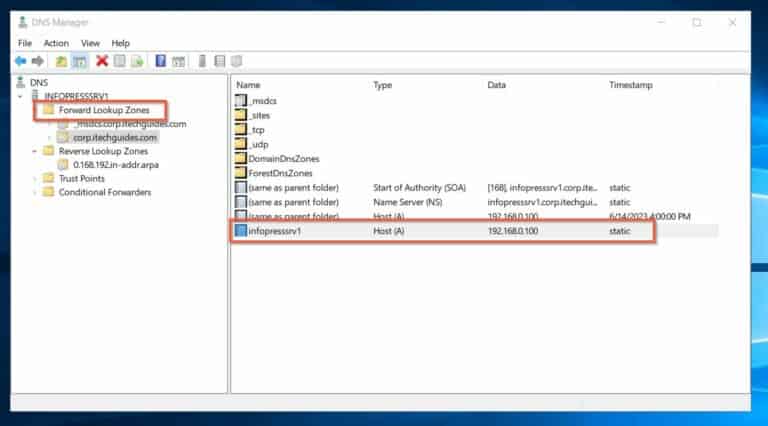Click the gray server tower toolbar icon
Viewport: 768px width, 426px height.
click(x=202, y=61)
